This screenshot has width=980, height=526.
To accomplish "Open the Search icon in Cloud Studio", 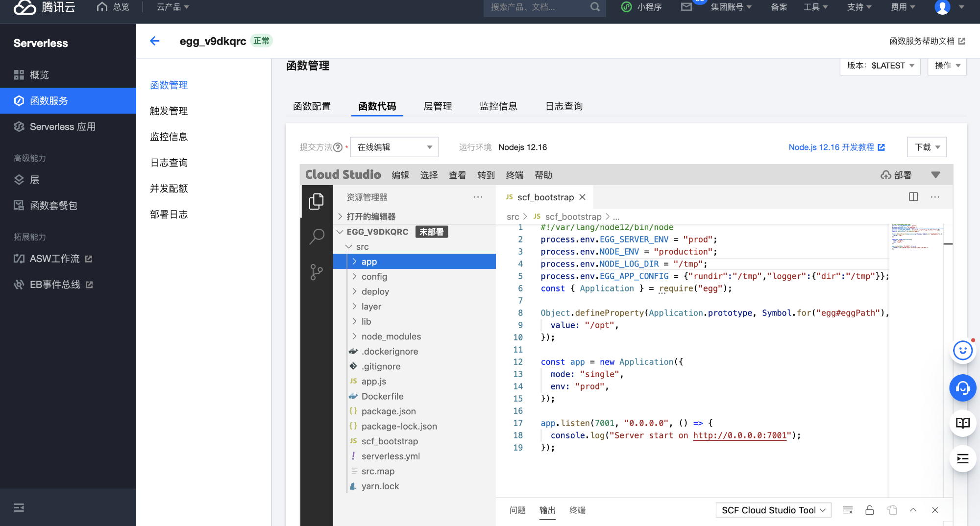I will pyautogui.click(x=317, y=237).
